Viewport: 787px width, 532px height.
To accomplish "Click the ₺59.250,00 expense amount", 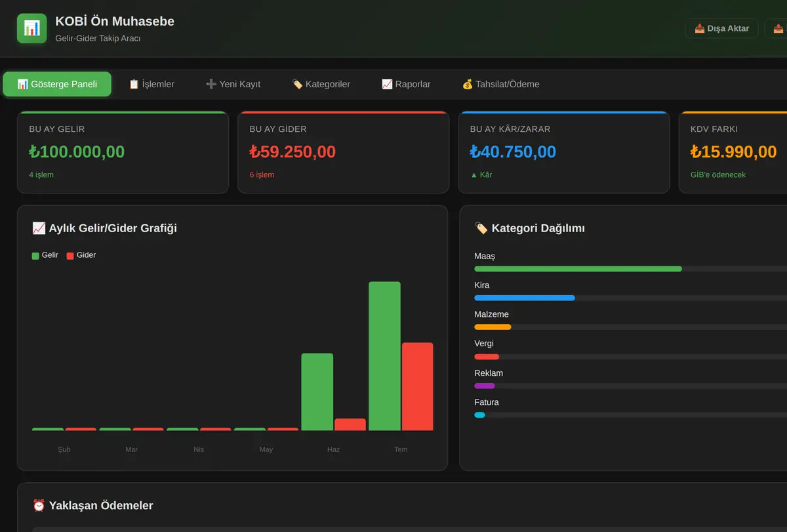I will point(293,152).
